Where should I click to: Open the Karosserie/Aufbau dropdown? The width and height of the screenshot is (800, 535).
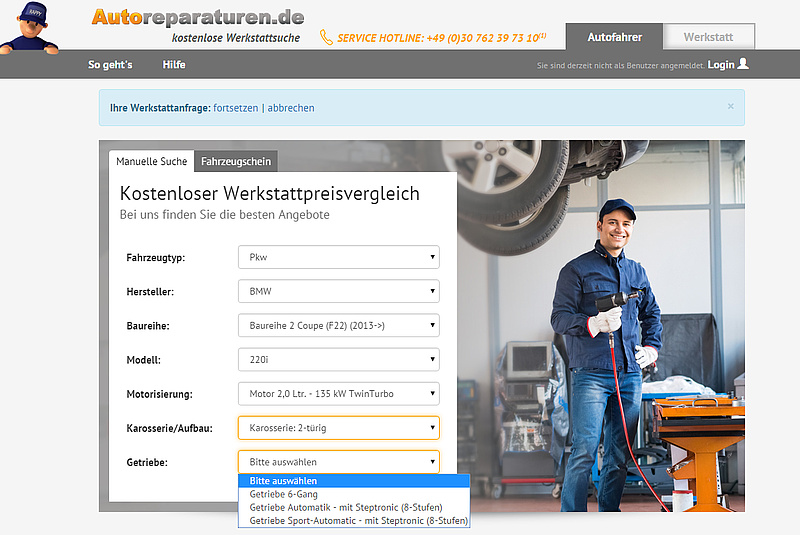click(339, 428)
